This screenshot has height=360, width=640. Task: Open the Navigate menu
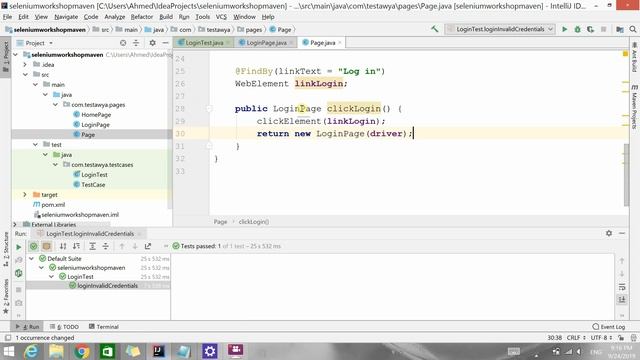[66, 17]
